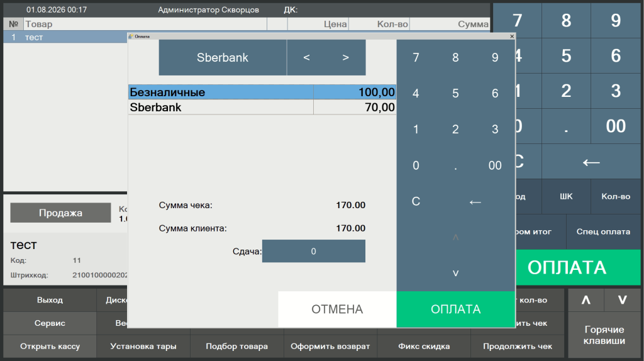The image size is (644, 361).
Task: Tap digit 5 on the payment dialog keypad
Action: pos(455,93)
